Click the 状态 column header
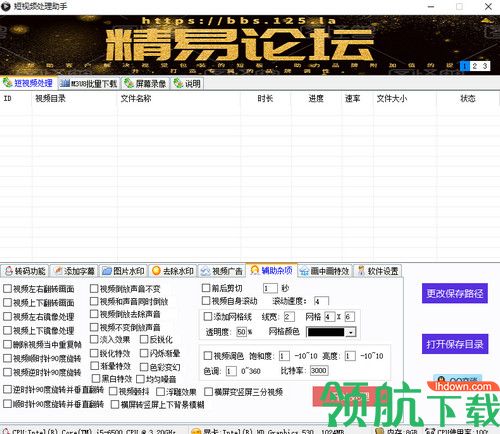 (468, 98)
